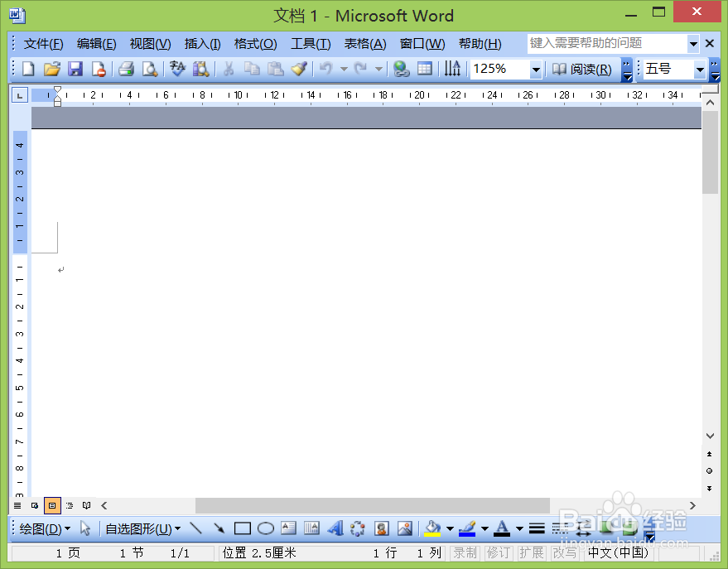Image resolution: width=728 pixels, height=569 pixels.
Task: Insert a hyperlink with globe icon
Action: 401,69
